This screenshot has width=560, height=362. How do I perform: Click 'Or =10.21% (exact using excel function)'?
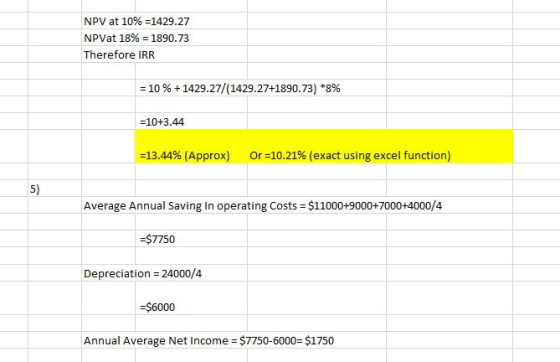pyautogui.click(x=350, y=156)
